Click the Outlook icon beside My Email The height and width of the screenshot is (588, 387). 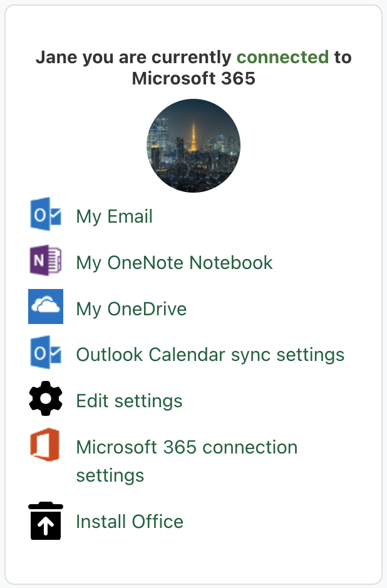(x=46, y=215)
